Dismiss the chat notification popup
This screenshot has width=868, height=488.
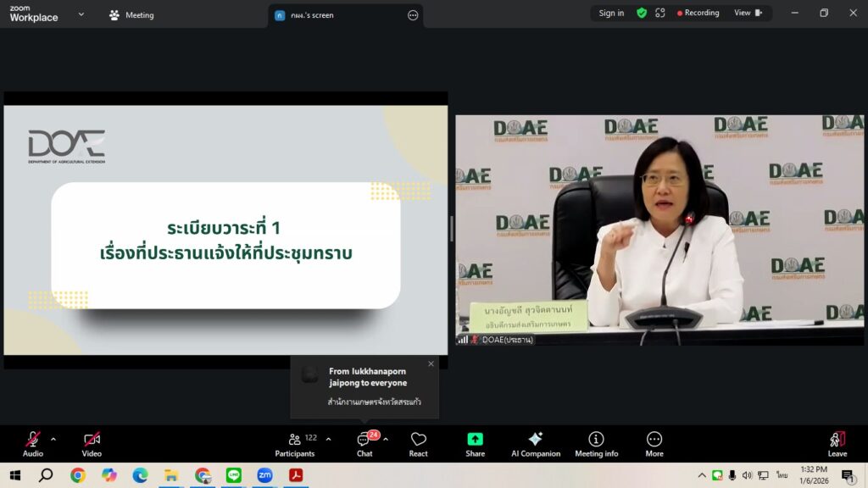431,363
